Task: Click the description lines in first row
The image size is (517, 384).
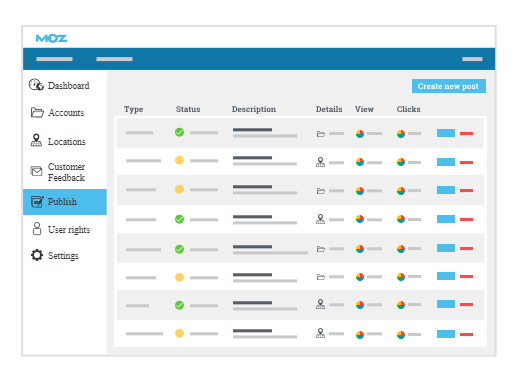Action: click(265, 133)
